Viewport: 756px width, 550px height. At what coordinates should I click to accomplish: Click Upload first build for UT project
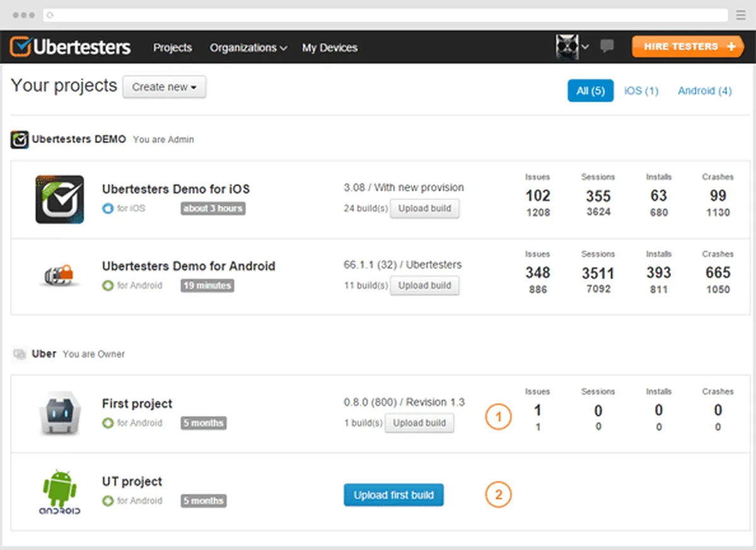click(394, 495)
